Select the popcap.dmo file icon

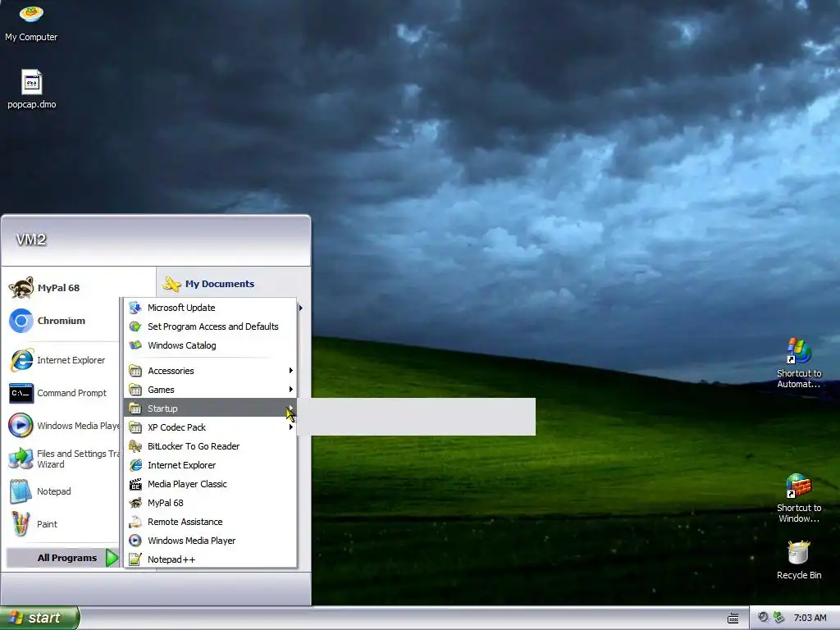coord(32,89)
